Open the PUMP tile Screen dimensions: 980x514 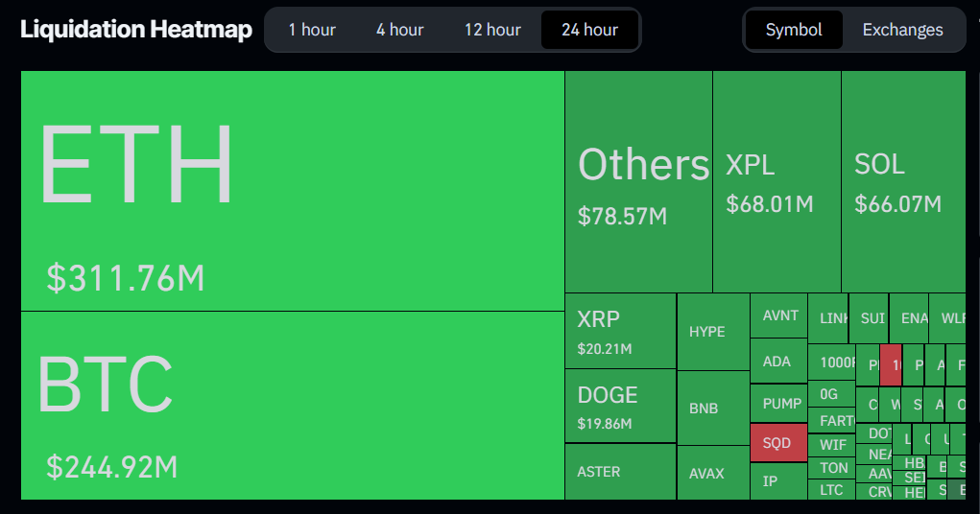[x=778, y=404]
